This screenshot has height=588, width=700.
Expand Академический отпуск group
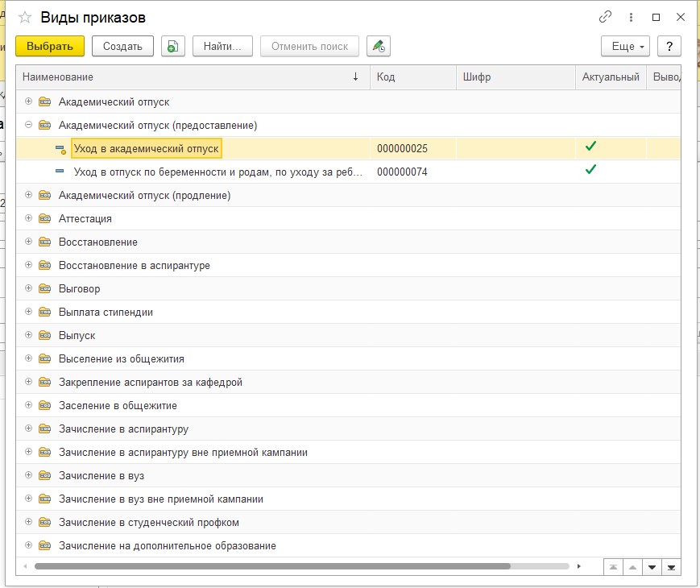coord(28,101)
